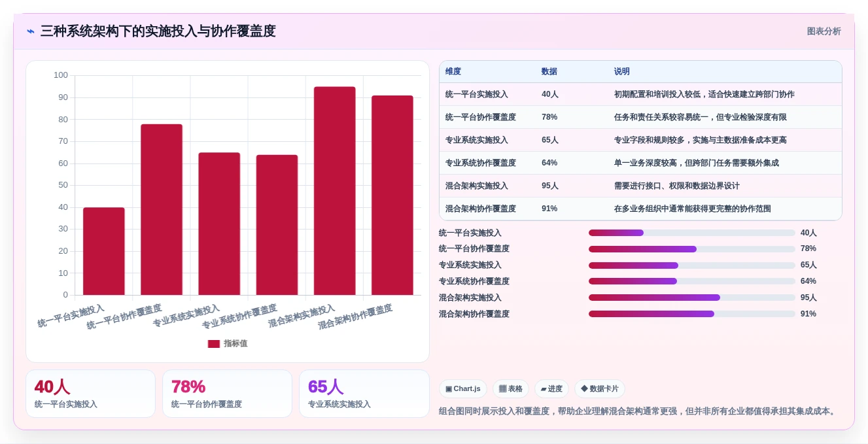Click the 统一平台实施投入 bar in chart

(104, 251)
